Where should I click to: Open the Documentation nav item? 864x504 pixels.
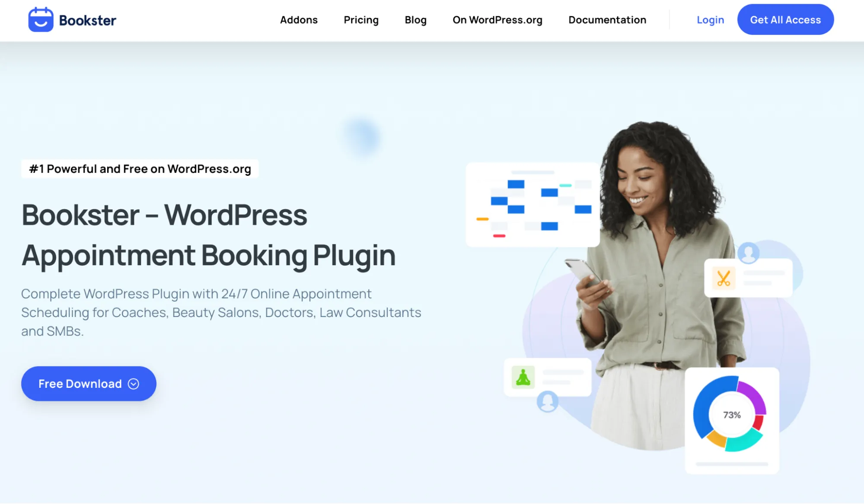click(x=607, y=20)
